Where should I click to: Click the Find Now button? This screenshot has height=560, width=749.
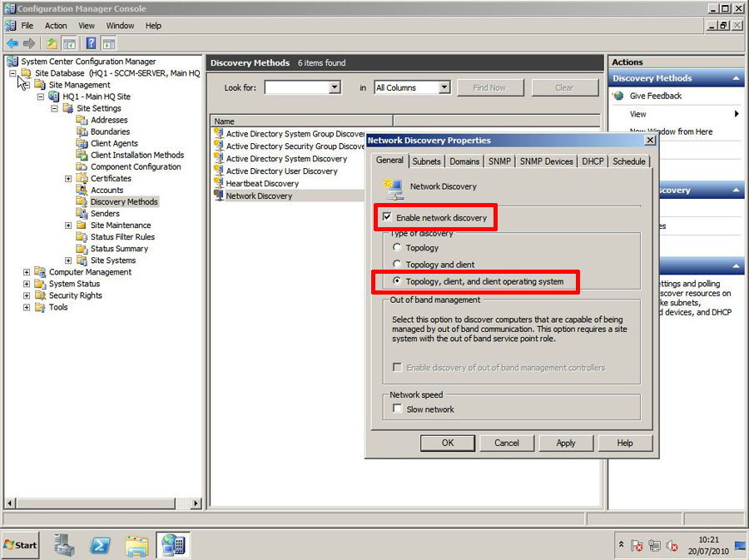pos(489,88)
